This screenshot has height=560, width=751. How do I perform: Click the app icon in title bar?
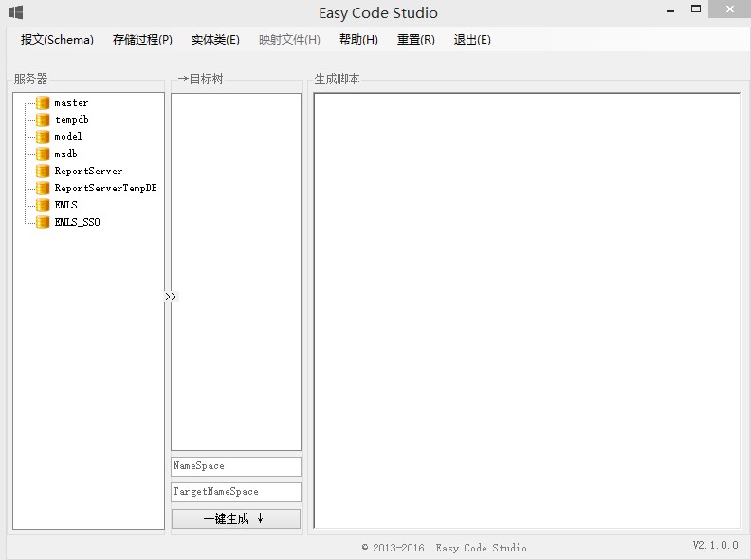(16, 12)
